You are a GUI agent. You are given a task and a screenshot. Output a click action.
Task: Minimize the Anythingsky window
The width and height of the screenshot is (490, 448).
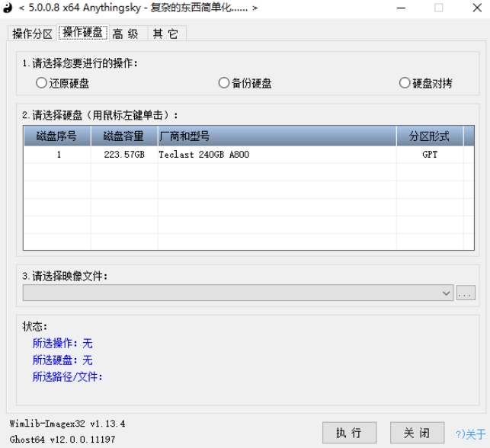[x=401, y=8]
